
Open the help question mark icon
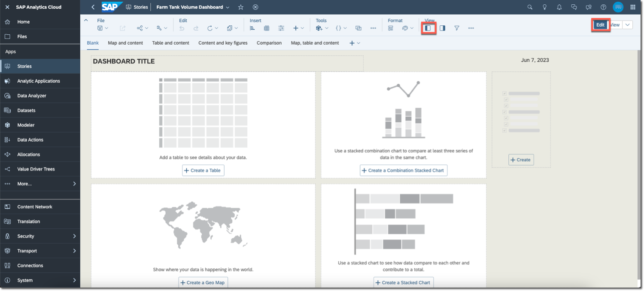pos(603,7)
